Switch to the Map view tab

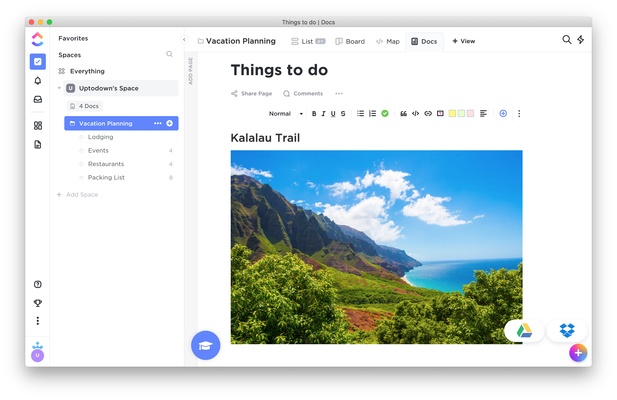coord(388,41)
